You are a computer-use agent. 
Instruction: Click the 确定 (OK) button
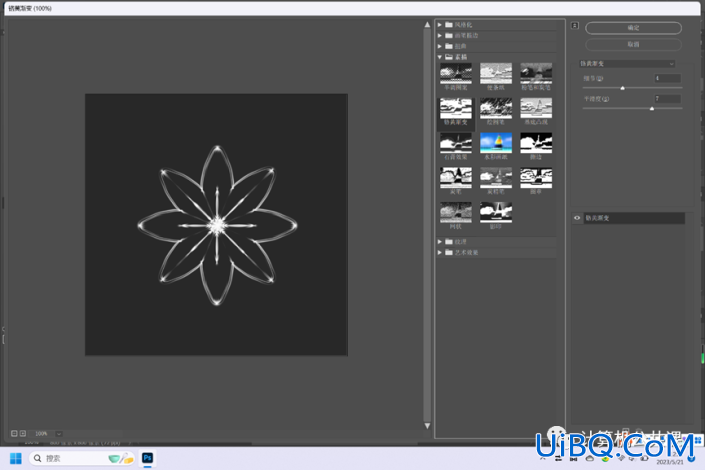633,28
